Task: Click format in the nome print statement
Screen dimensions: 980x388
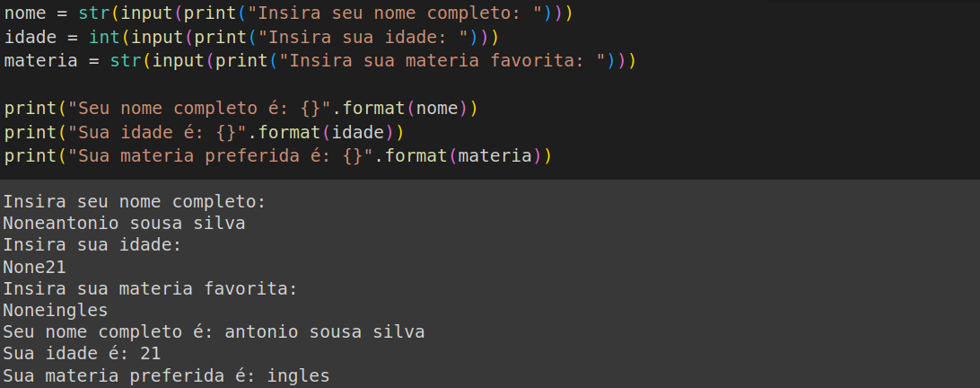Action: click(x=373, y=109)
